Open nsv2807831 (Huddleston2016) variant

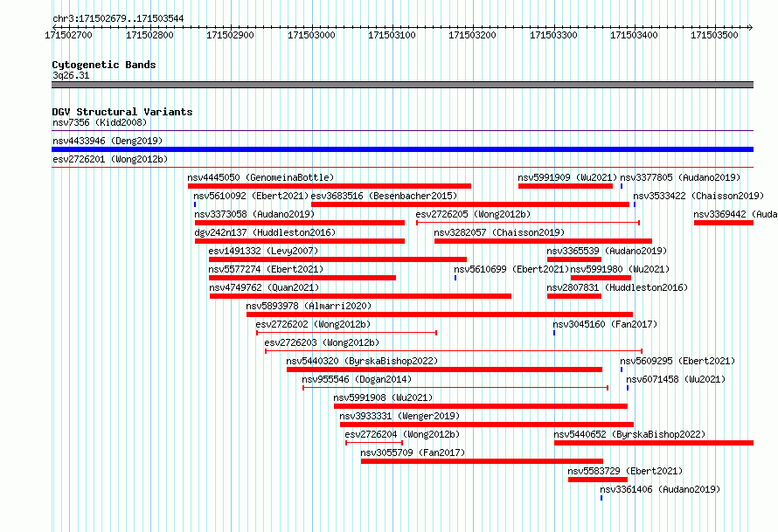(x=617, y=287)
